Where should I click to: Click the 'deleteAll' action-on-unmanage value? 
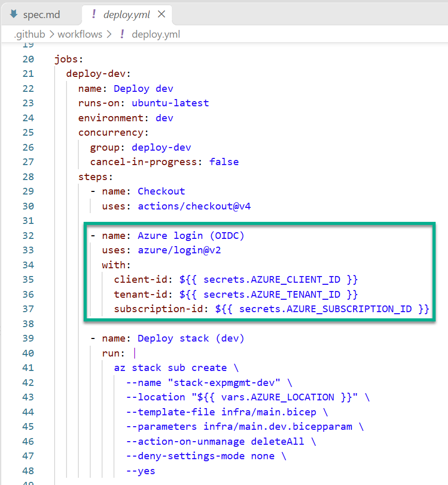click(278, 441)
